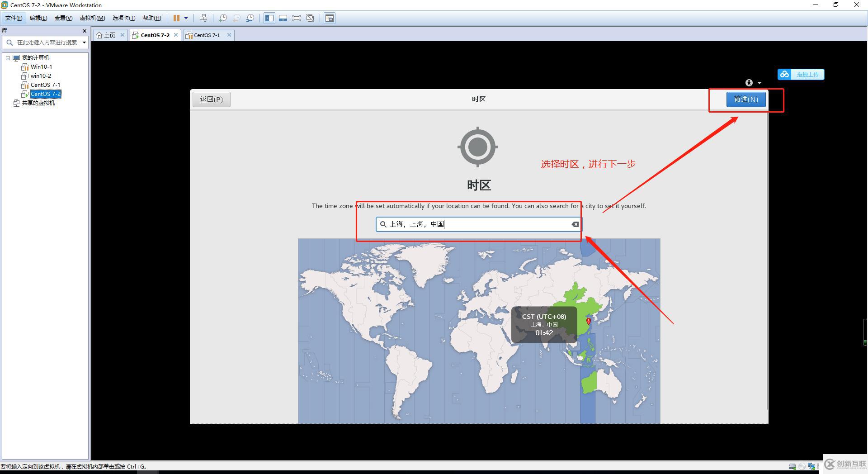Viewport: 868px width, 474px height.
Task: Click the network adapter status bar icon
Action: pyautogui.click(x=811, y=466)
